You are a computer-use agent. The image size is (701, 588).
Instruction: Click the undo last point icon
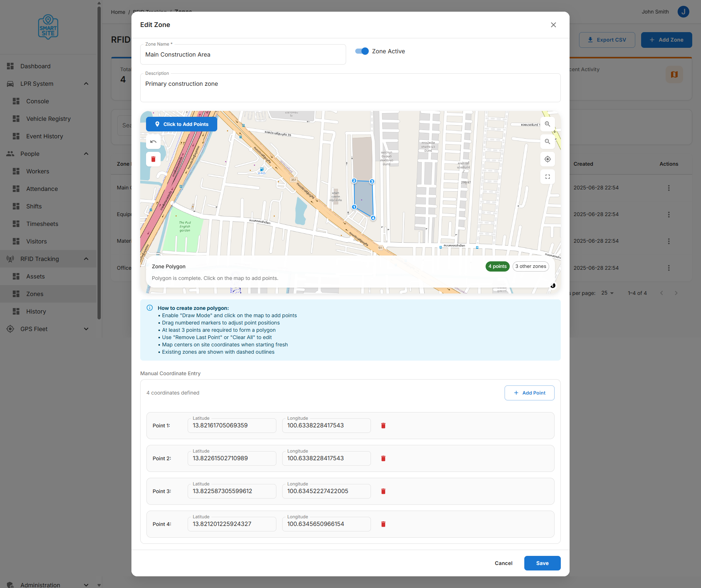coord(153,142)
